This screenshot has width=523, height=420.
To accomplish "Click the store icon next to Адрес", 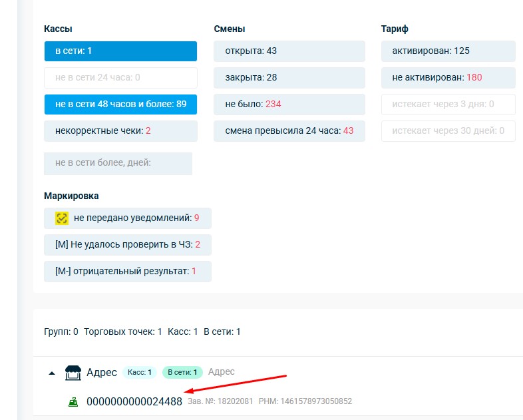I will [73, 373].
